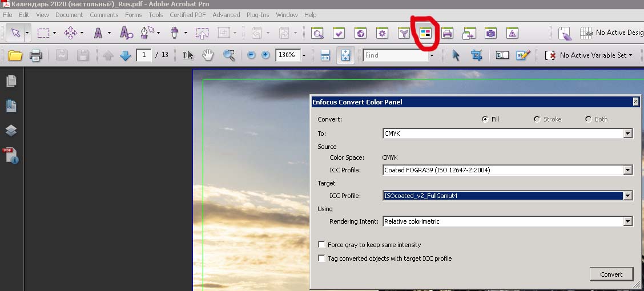Viewport: 644px width, 291px height.
Task: Select the Both radio button
Action: (589, 119)
